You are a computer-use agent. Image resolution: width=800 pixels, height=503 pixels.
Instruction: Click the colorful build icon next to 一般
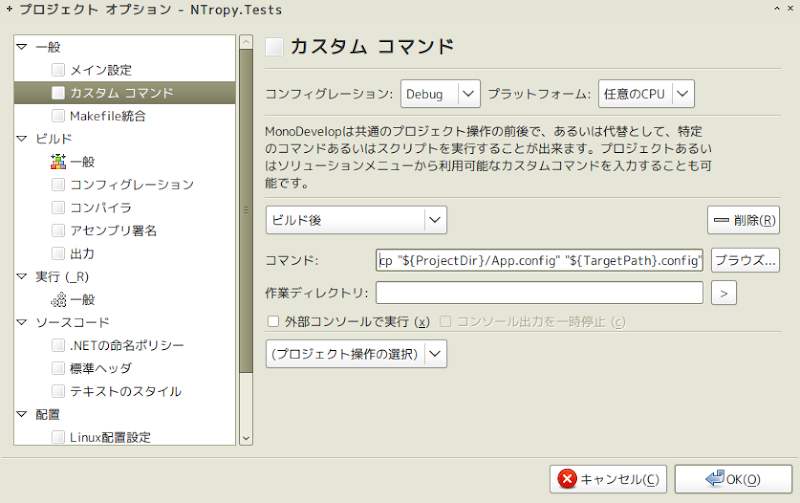coord(58,161)
